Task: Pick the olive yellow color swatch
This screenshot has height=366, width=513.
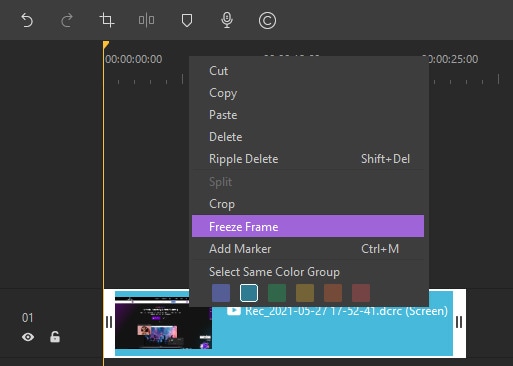Action: (x=305, y=293)
